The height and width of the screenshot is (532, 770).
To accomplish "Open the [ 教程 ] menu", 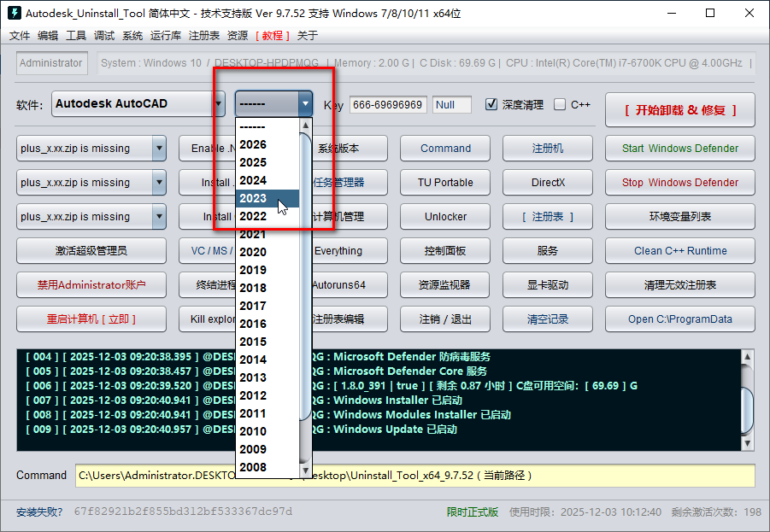I will pyautogui.click(x=273, y=35).
